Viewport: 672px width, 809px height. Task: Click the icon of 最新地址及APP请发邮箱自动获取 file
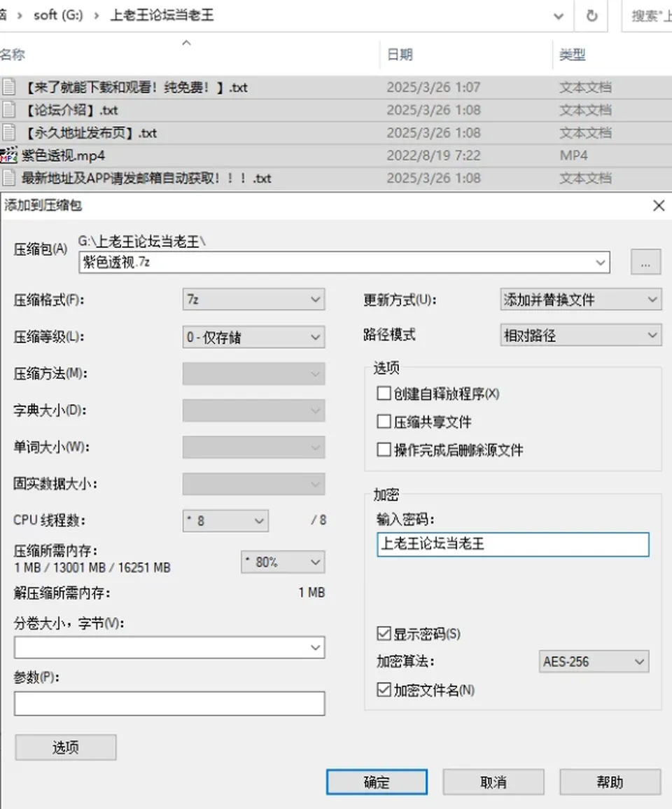pos(8,178)
